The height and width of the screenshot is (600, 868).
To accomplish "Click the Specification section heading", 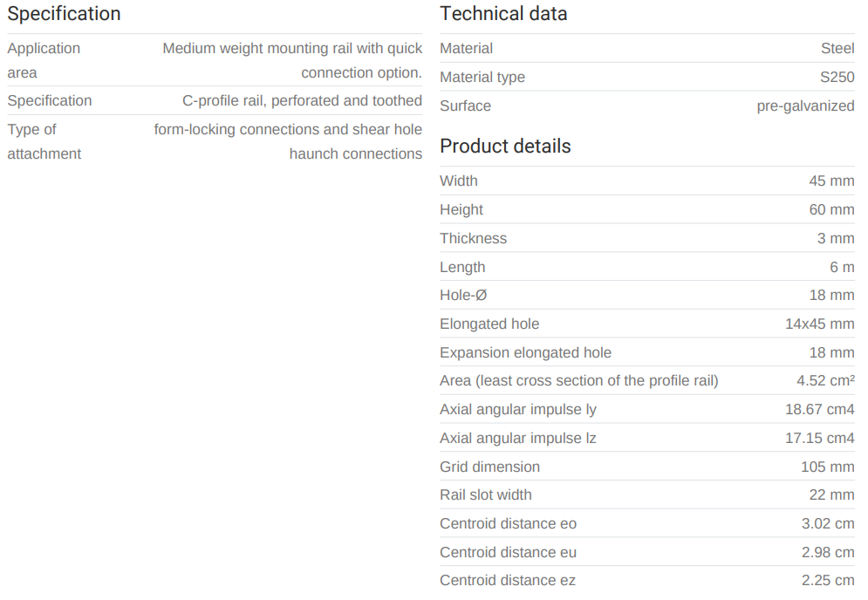I will click(x=64, y=14).
